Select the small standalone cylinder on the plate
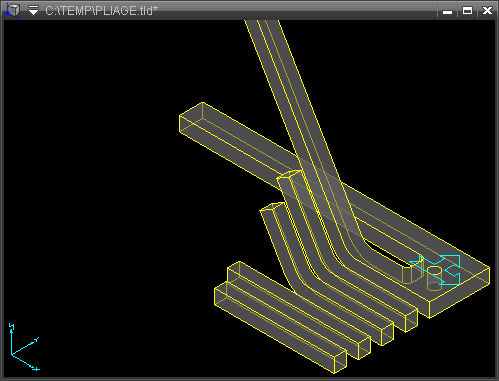The image size is (499, 381). pos(434,278)
